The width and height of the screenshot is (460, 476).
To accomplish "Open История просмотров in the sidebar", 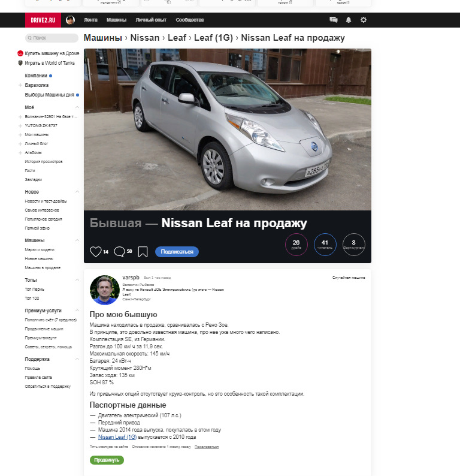I will click(44, 162).
